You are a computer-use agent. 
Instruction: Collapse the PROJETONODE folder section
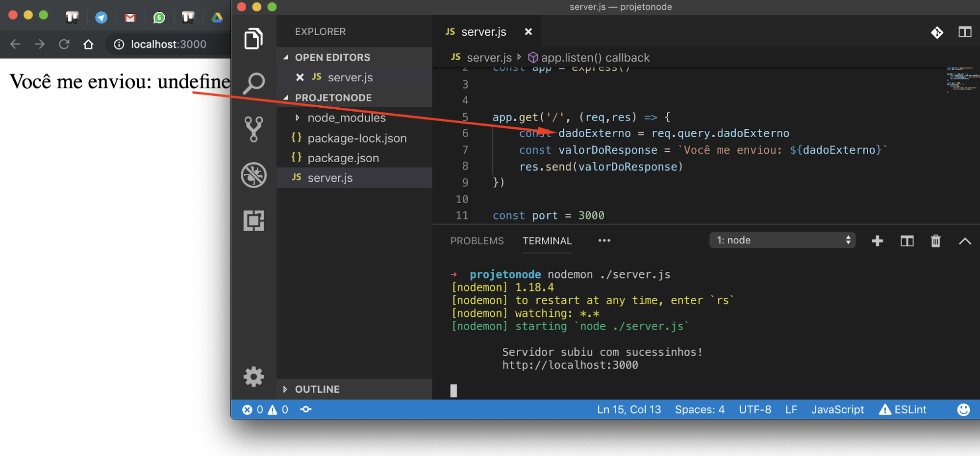click(x=354, y=97)
